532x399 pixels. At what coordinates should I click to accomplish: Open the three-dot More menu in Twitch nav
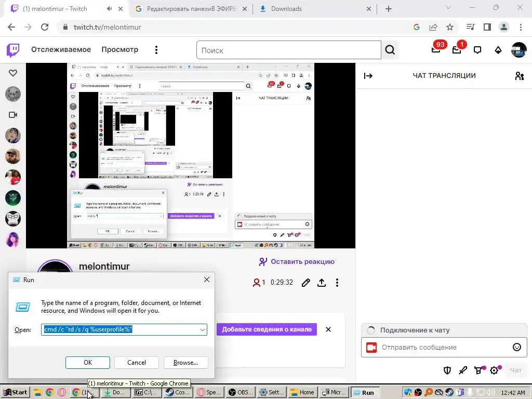click(156, 50)
